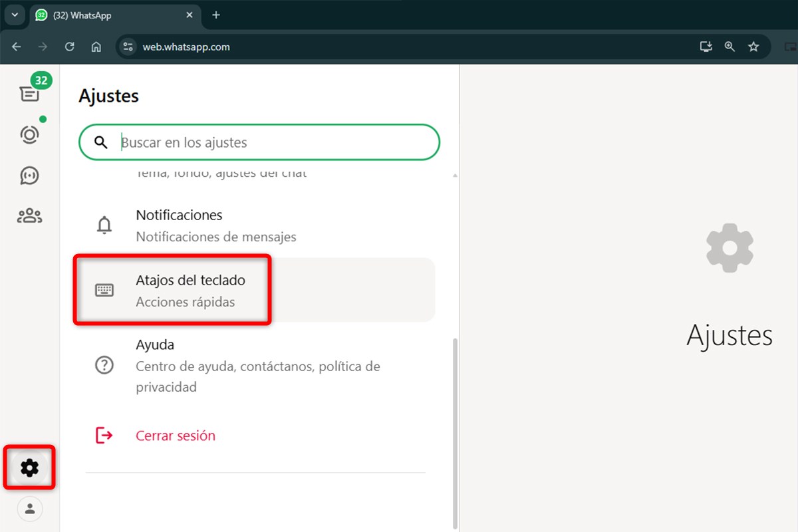Viewport: 798px width, 532px height.
Task: Click the browser forward arrow
Action: click(x=43, y=47)
